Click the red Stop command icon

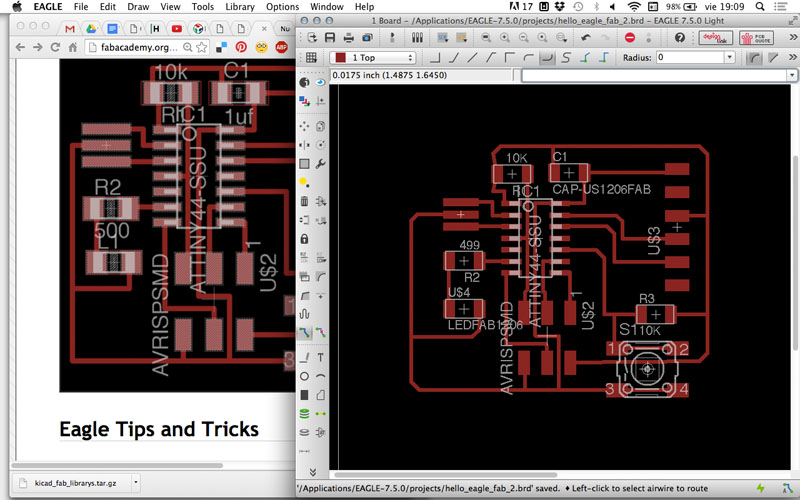point(630,38)
